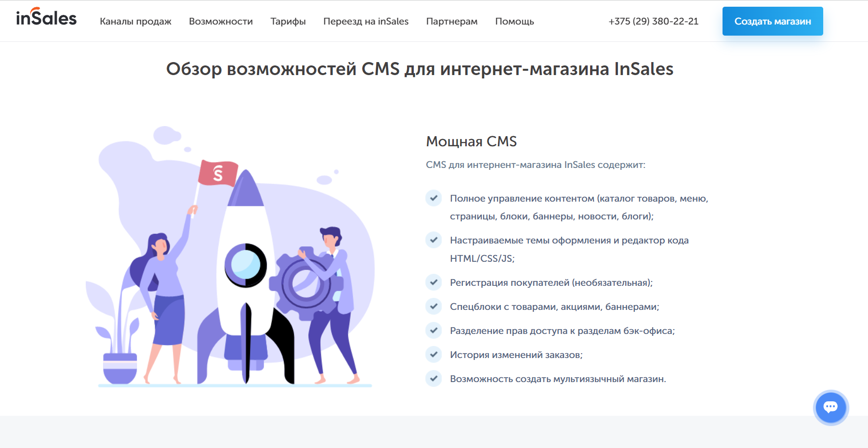Screen dimensions: 868x448
Task: Click the text 'История изменений заказов;'
Action: click(516, 355)
